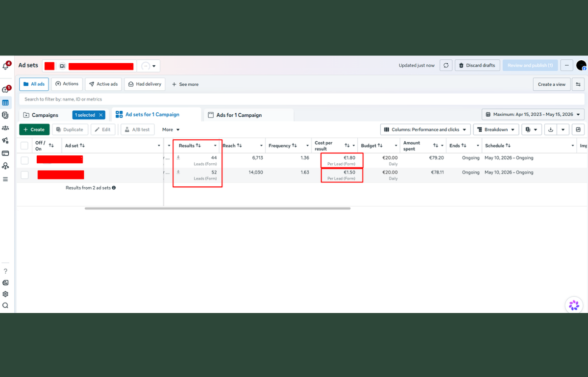Image resolution: width=588 pixels, height=377 pixels.
Task: Open Ad set column dropdown arrow
Action: 159,146
